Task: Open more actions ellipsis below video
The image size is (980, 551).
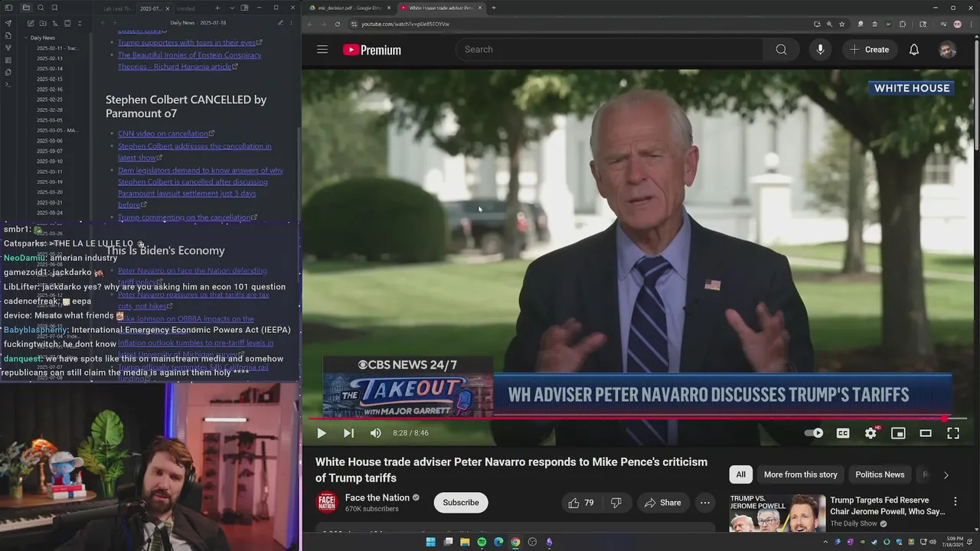Action: pos(705,503)
